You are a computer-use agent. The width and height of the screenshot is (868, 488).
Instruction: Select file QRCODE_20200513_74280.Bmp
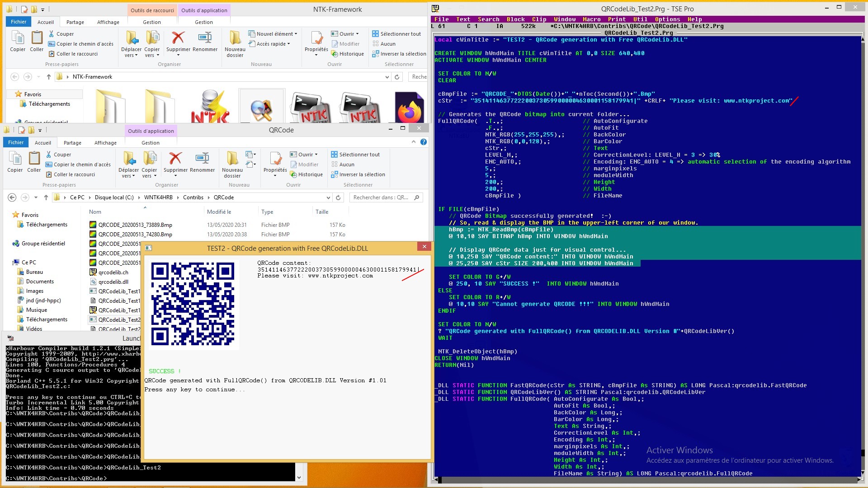pyautogui.click(x=135, y=235)
